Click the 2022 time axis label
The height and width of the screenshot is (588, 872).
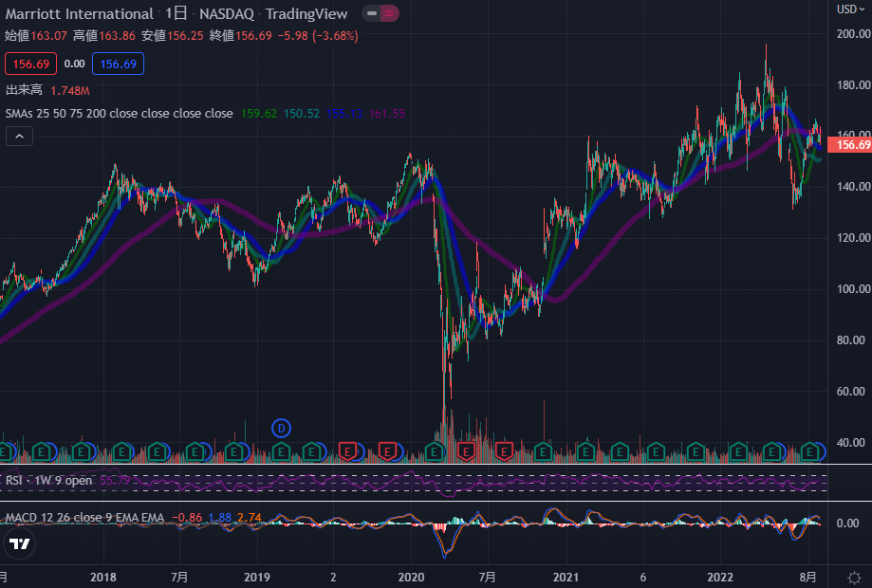click(720, 578)
